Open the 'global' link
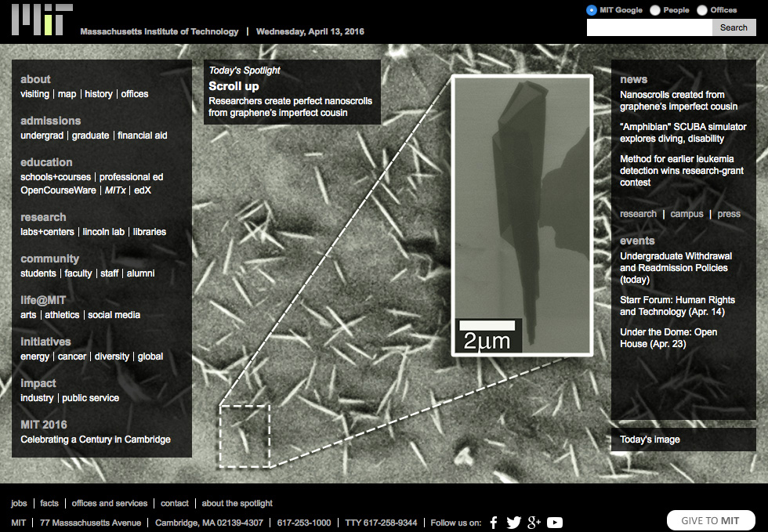The height and width of the screenshot is (532, 768). click(x=150, y=356)
